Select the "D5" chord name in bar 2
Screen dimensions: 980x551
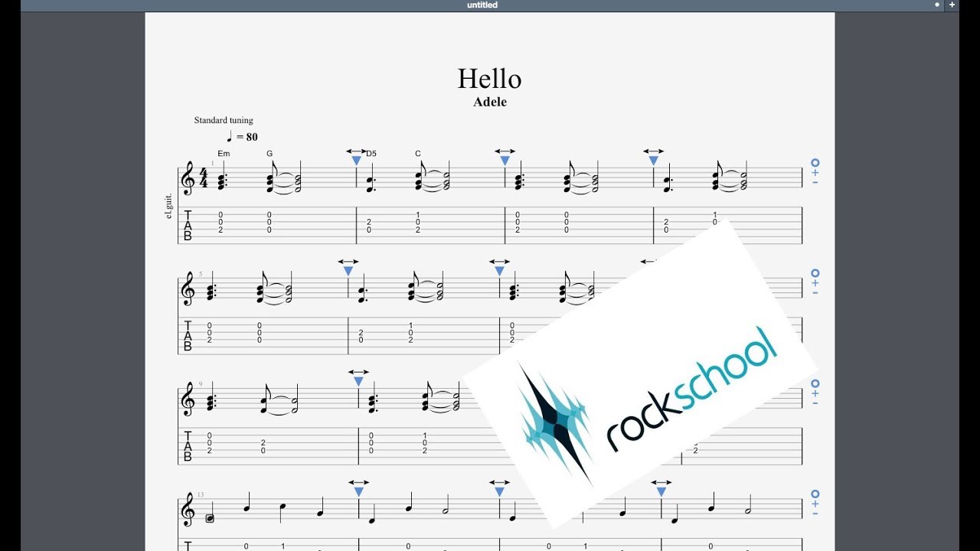point(371,154)
